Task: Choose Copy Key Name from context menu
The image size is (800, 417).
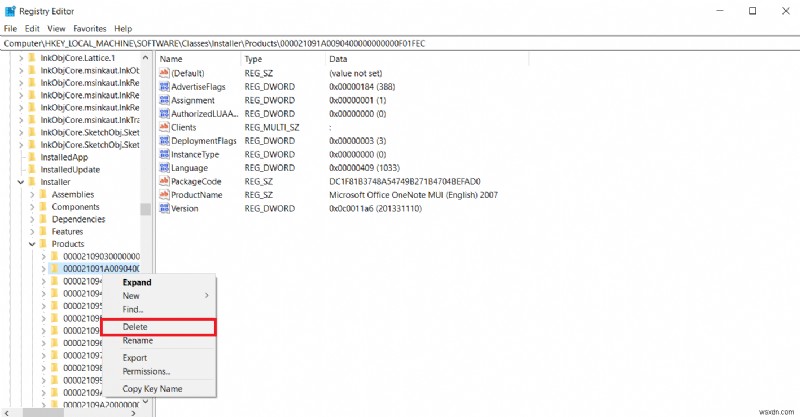Action: tap(159, 389)
